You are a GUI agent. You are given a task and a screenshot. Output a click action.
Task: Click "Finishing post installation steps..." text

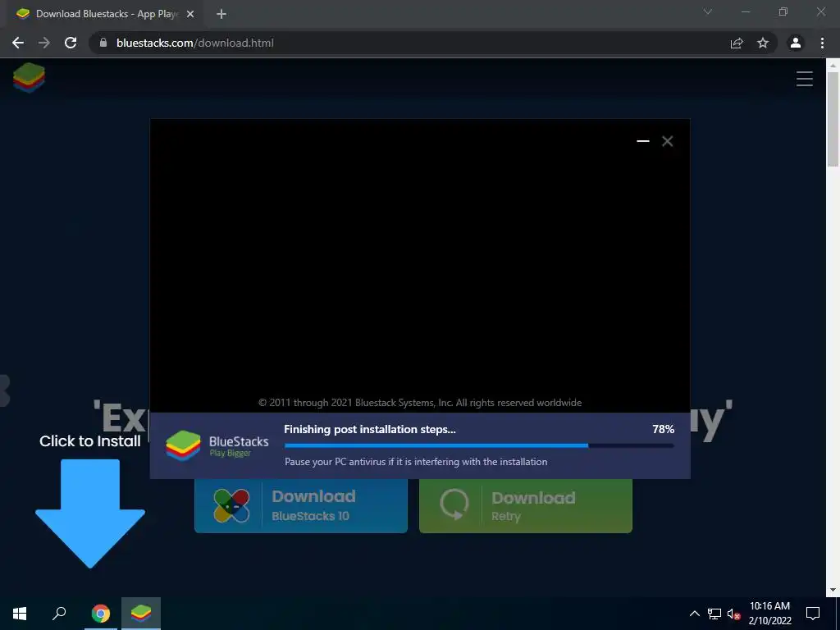click(370, 429)
